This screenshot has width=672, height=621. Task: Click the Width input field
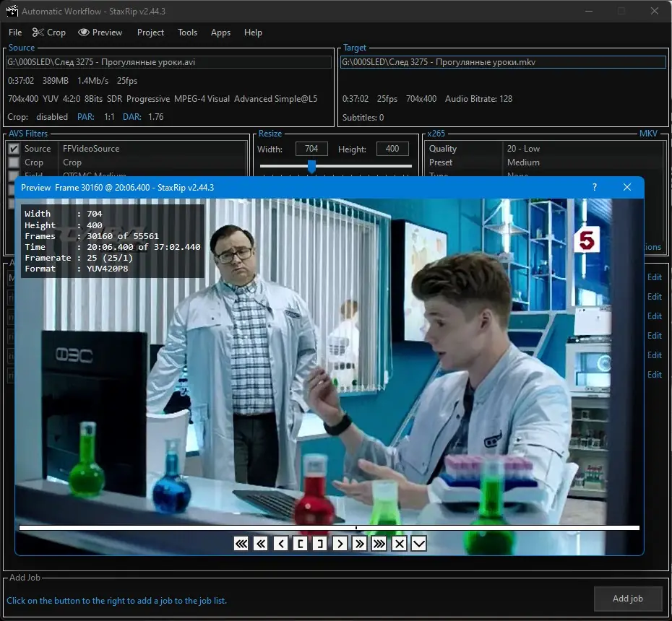tap(311, 149)
